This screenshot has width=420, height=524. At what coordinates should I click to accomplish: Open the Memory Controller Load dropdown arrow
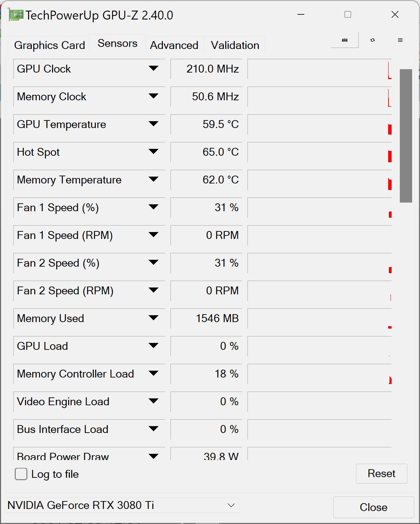pos(153,373)
